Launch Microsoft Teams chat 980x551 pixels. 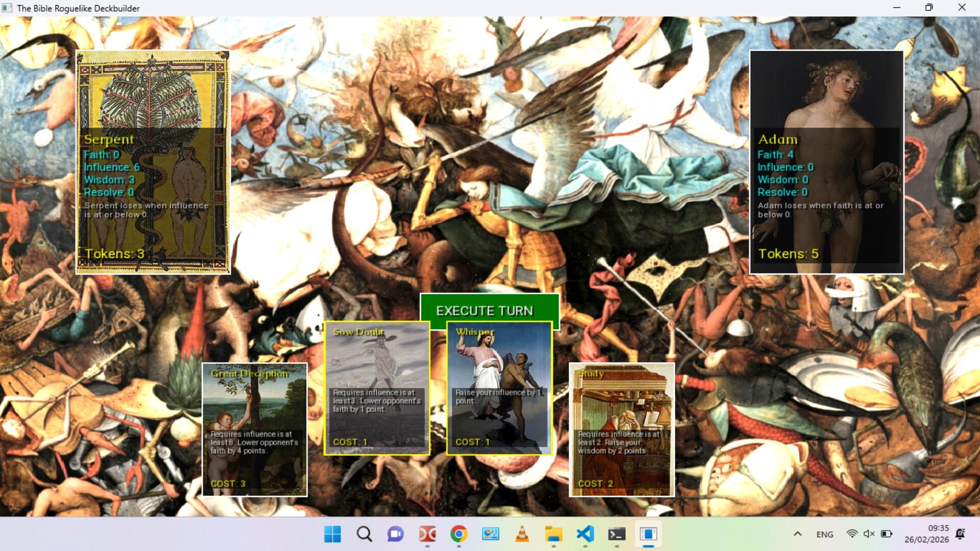tap(396, 535)
